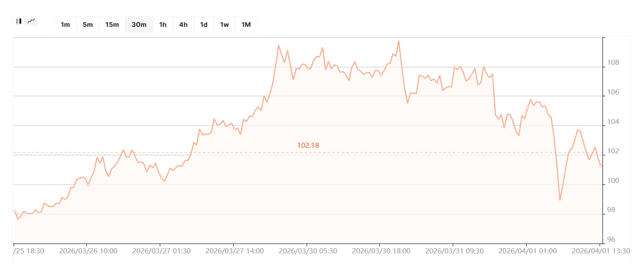Click the 2026/03/30 18:00 time label
Viewport: 644px width, 264px height.
point(381,251)
